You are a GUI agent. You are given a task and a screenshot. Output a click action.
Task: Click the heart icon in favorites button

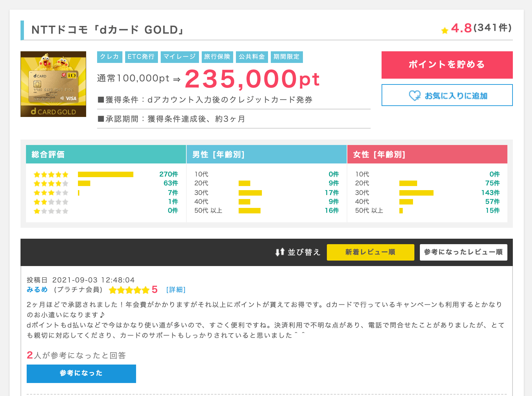[415, 95]
